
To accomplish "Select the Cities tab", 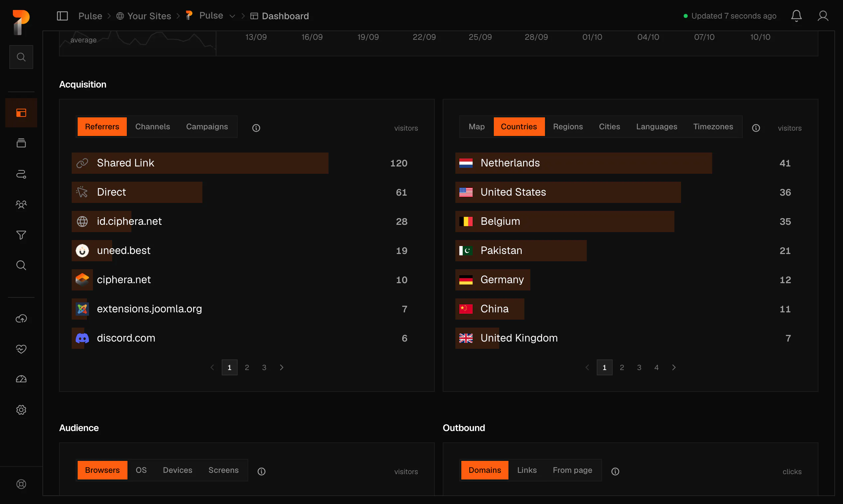I will 609,127.
